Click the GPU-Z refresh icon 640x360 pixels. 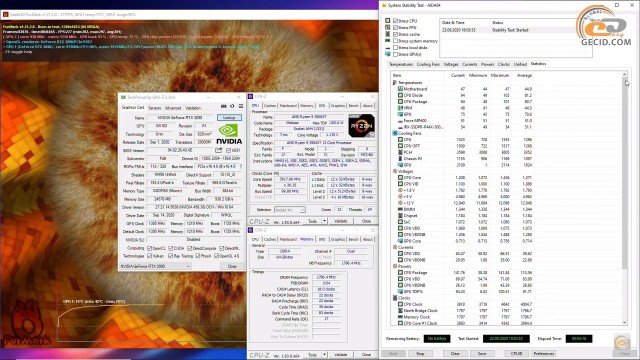point(232,106)
